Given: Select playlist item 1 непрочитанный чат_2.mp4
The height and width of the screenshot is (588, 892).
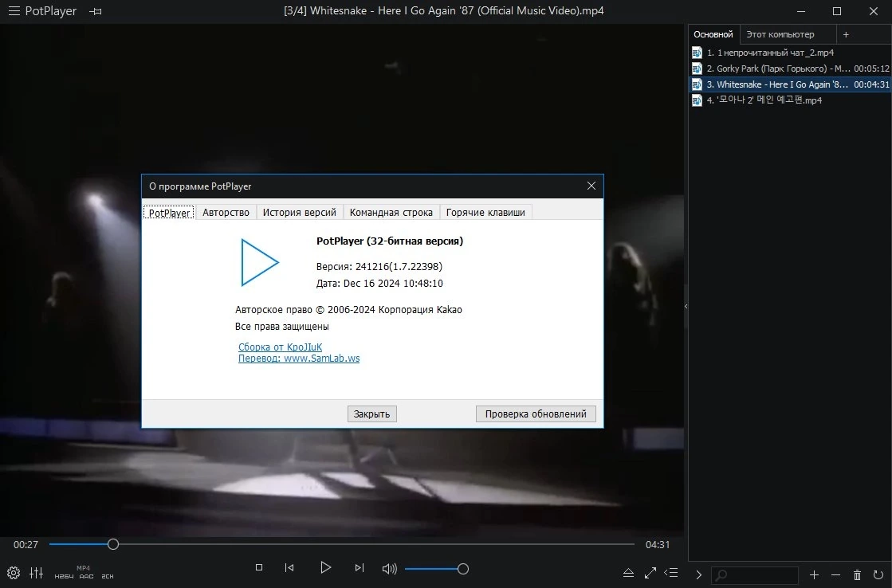Looking at the screenshot, I should (x=790, y=53).
